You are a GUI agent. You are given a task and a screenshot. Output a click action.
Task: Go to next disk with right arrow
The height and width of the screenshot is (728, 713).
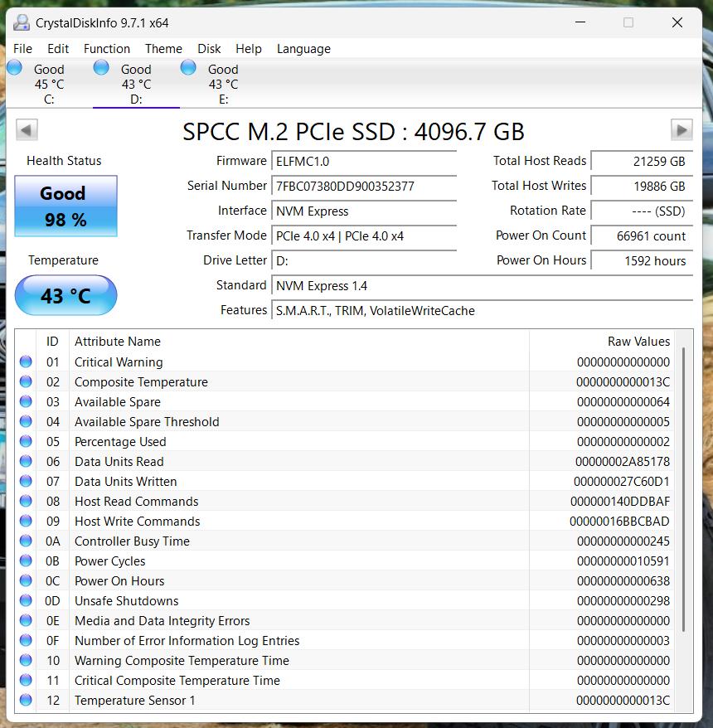coord(681,130)
